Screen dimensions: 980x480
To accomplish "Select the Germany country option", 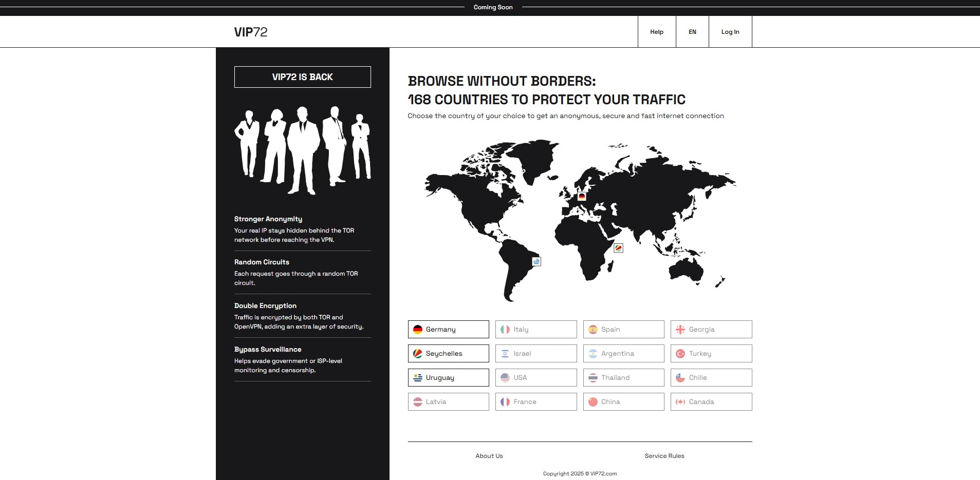I will click(448, 330).
